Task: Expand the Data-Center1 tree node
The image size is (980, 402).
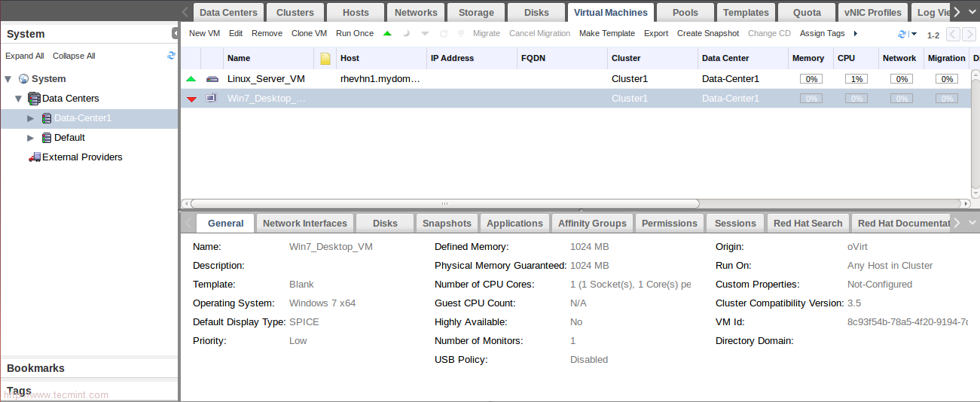Action: point(31,118)
